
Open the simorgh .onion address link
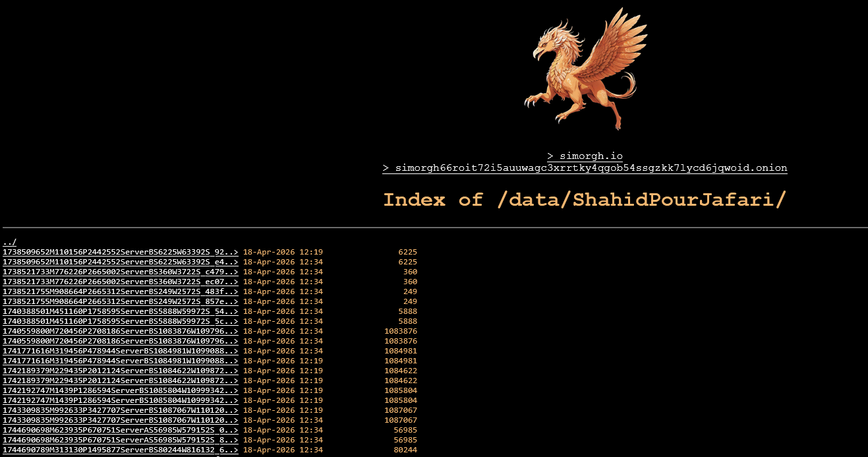[x=585, y=168]
